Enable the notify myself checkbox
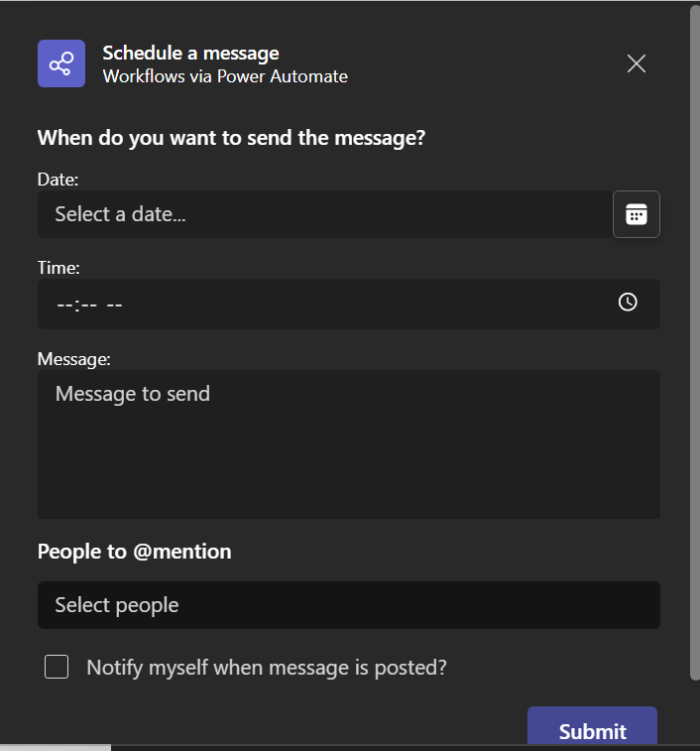 click(57, 668)
